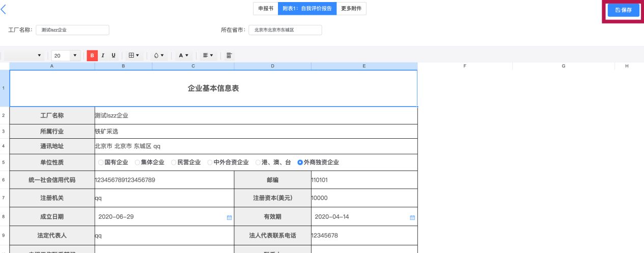Open calendar picker for 有效期
This screenshot has height=253, width=644.
(412, 217)
